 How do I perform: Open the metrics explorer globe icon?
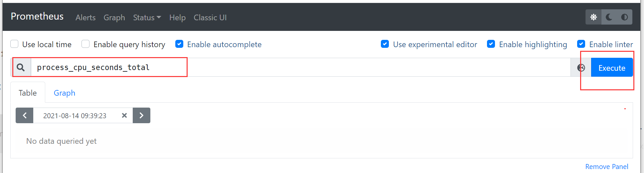[581, 68]
